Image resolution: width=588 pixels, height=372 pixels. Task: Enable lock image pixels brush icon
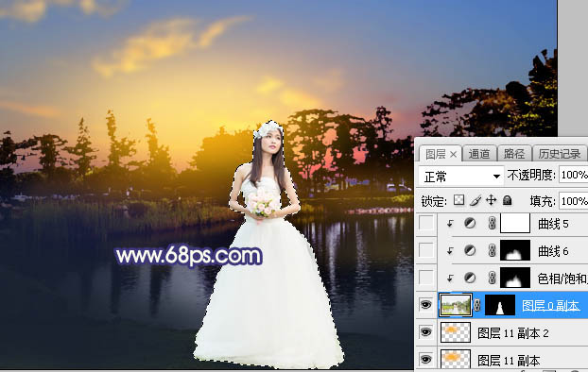pos(476,200)
